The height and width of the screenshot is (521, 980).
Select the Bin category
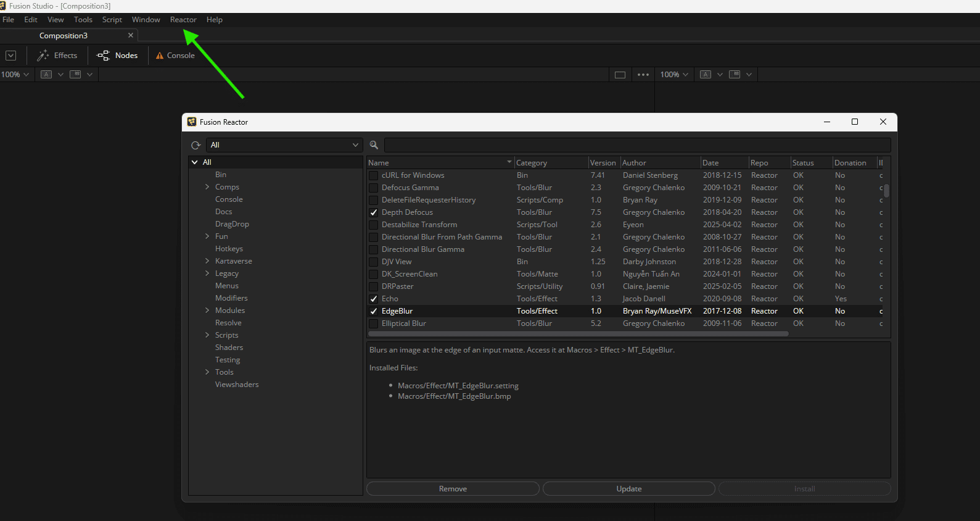click(221, 175)
